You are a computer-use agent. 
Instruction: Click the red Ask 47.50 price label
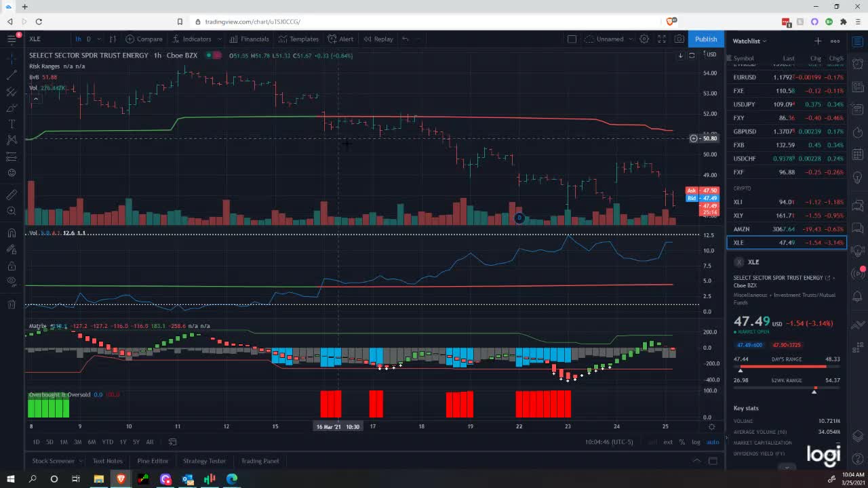[703, 190]
